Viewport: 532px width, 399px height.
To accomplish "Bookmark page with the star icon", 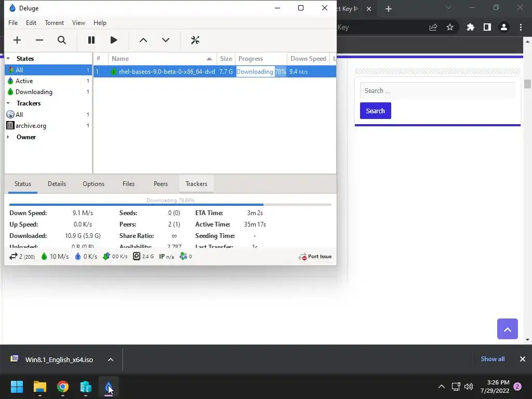I will coord(450,27).
